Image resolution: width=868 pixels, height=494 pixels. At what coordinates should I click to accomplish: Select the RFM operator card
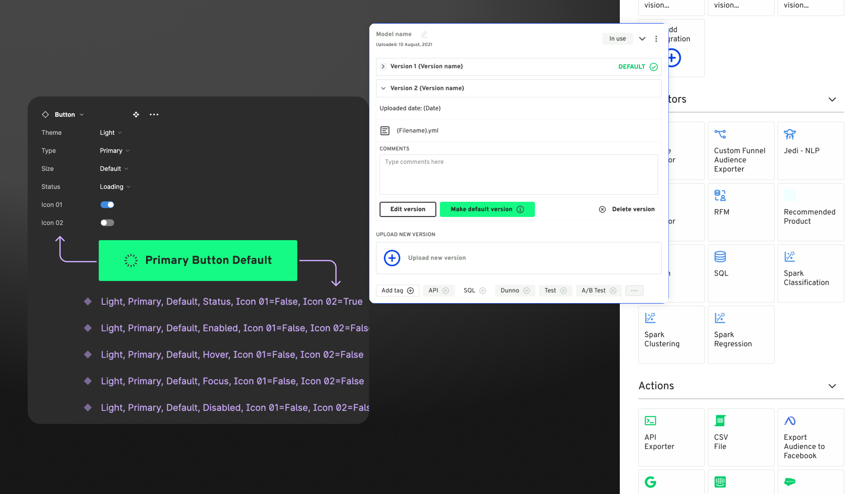(741, 212)
